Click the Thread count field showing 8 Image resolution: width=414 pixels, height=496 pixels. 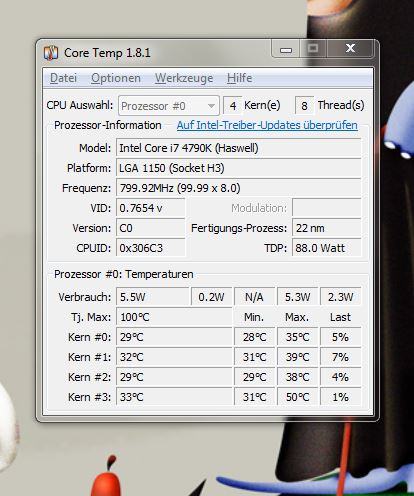click(x=304, y=106)
